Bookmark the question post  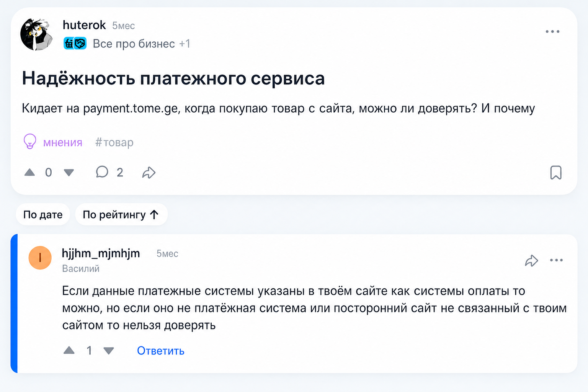point(556,173)
